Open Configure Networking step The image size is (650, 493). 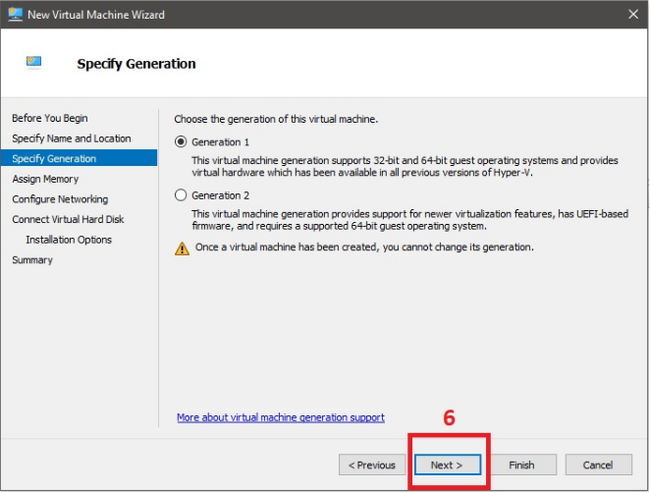pyautogui.click(x=60, y=199)
